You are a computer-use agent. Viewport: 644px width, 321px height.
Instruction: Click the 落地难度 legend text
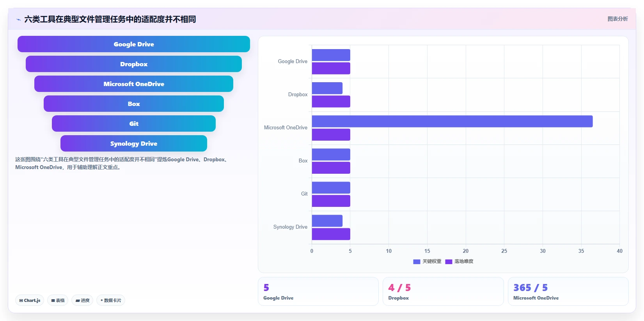pyautogui.click(x=464, y=261)
